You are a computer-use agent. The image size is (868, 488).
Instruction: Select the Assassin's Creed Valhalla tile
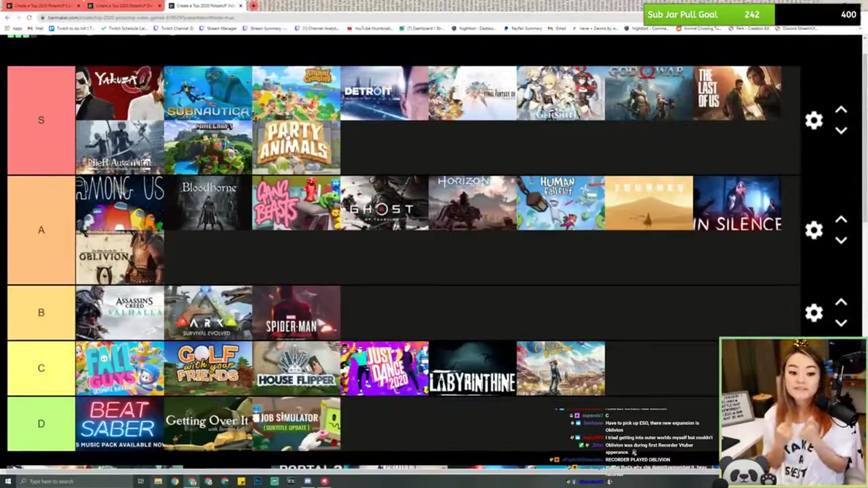coord(120,312)
